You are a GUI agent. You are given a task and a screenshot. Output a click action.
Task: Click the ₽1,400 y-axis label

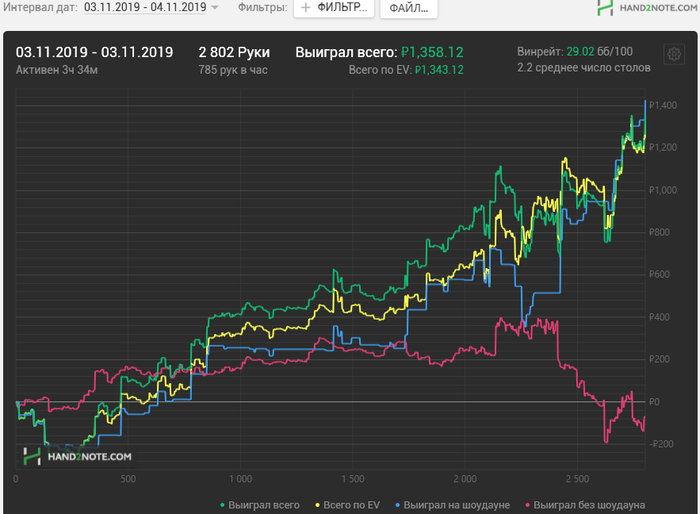click(663, 105)
